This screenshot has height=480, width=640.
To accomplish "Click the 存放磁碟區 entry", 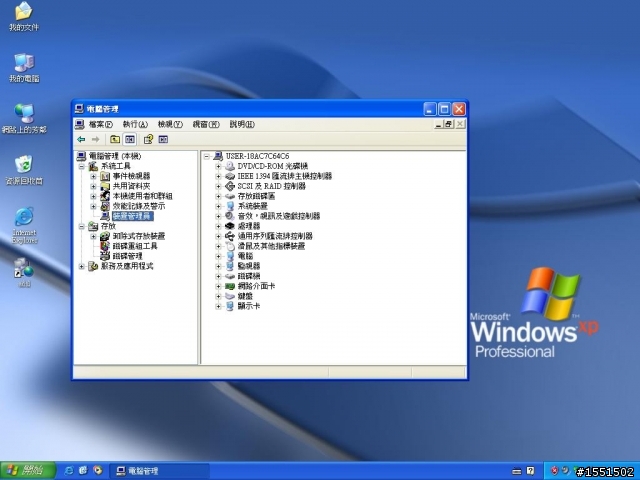I will (x=256, y=196).
